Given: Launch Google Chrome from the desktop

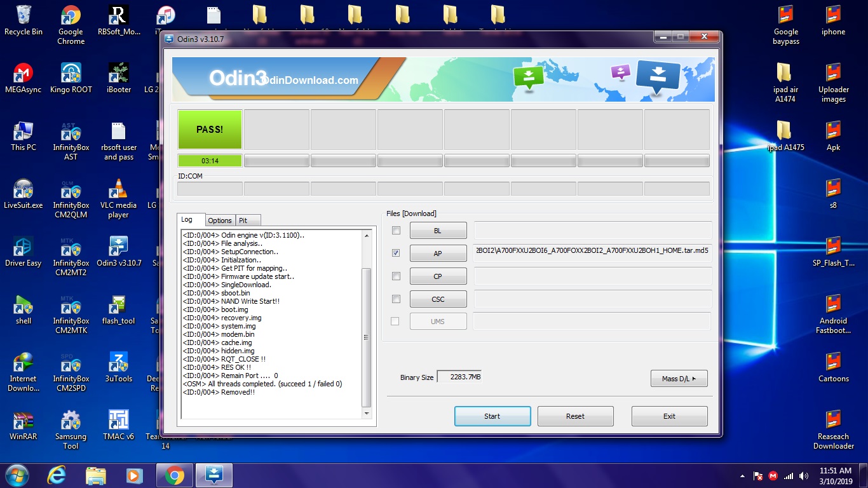Looking at the screenshot, I should click(x=71, y=25).
